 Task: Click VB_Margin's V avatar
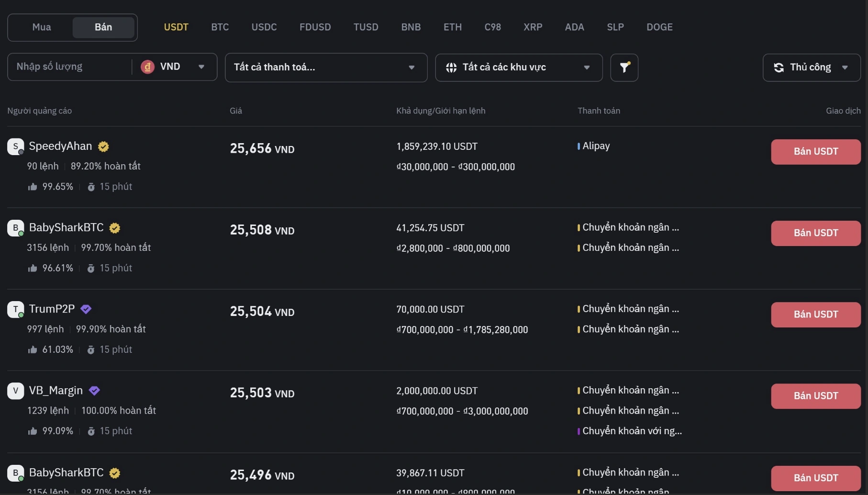pyautogui.click(x=15, y=391)
